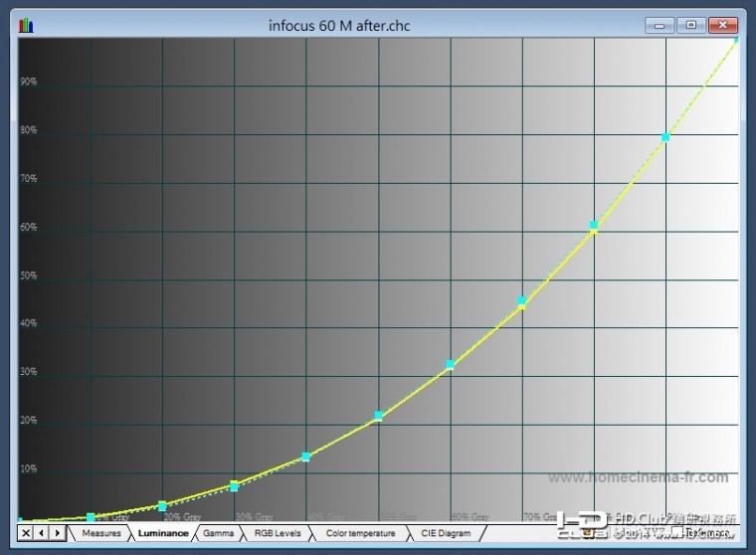The height and width of the screenshot is (555, 756).
Task: Select the Luminance tab
Action: point(163,533)
